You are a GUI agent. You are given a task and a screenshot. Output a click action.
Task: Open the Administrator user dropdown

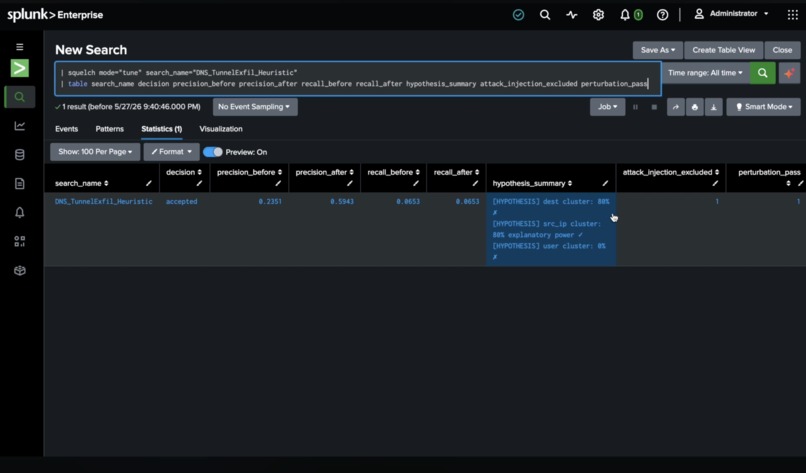[731, 14]
